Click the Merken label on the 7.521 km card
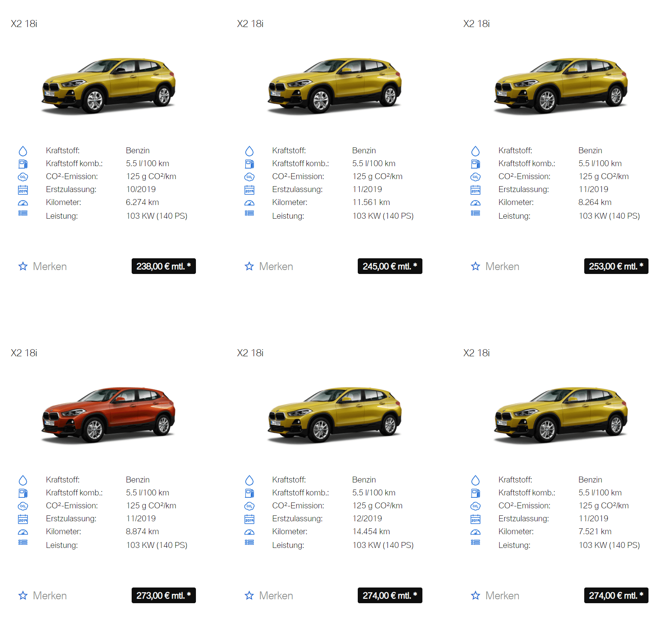 click(x=502, y=596)
